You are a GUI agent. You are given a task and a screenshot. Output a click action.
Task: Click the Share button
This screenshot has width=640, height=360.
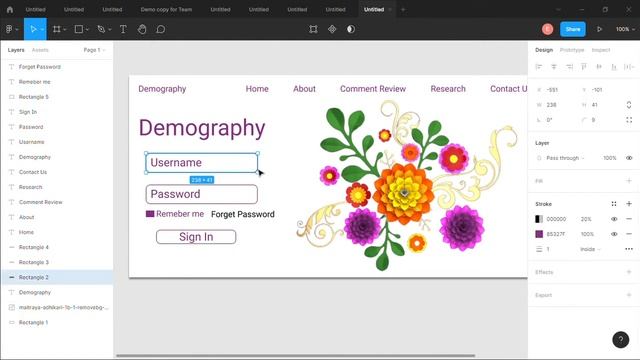[573, 29]
